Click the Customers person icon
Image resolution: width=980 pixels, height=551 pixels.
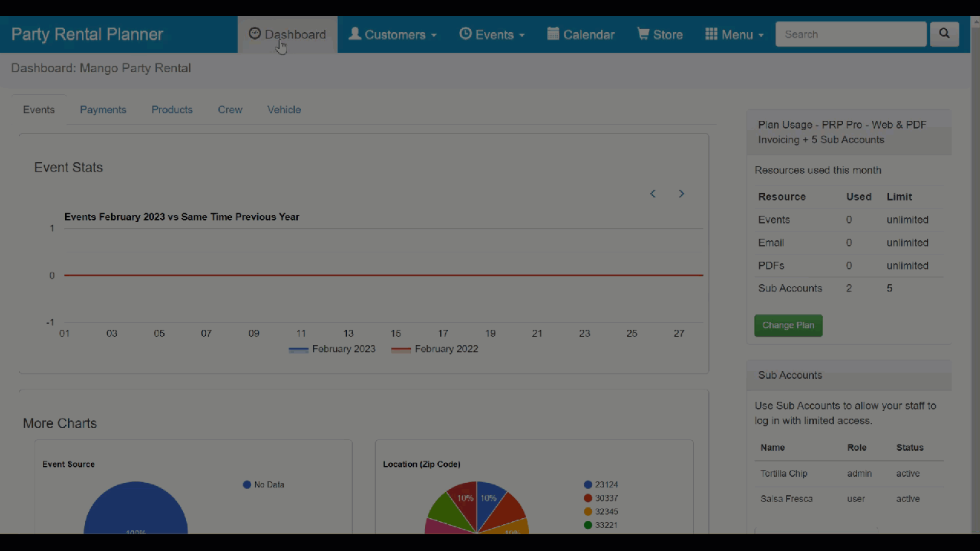pyautogui.click(x=354, y=34)
